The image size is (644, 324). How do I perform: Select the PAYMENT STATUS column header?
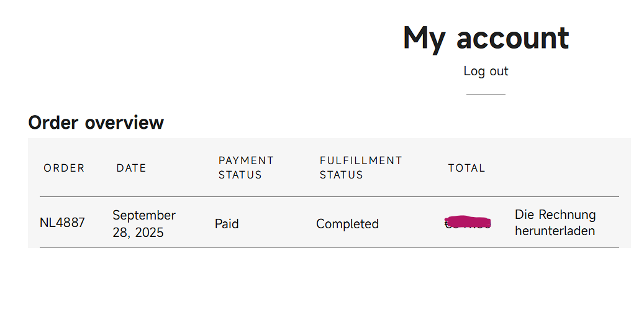pos(246,168)
